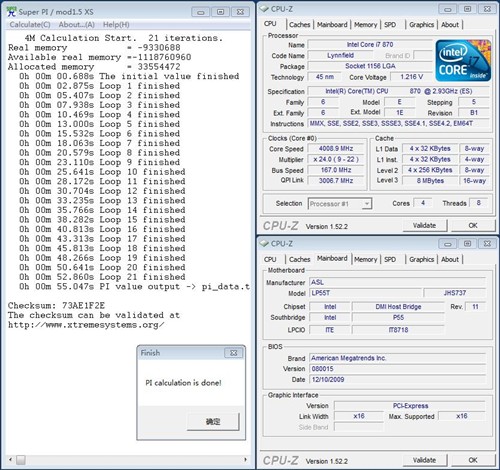The height and width of the screenshot is (470, 500).
Task: Open About tab in lower CPU-Z window
Action: coord(450,259)
